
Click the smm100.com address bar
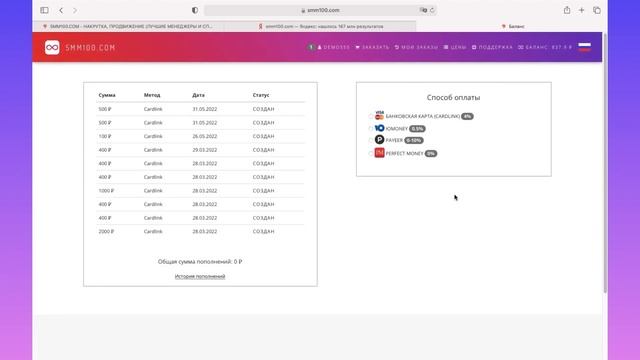(x=320, y=10)
